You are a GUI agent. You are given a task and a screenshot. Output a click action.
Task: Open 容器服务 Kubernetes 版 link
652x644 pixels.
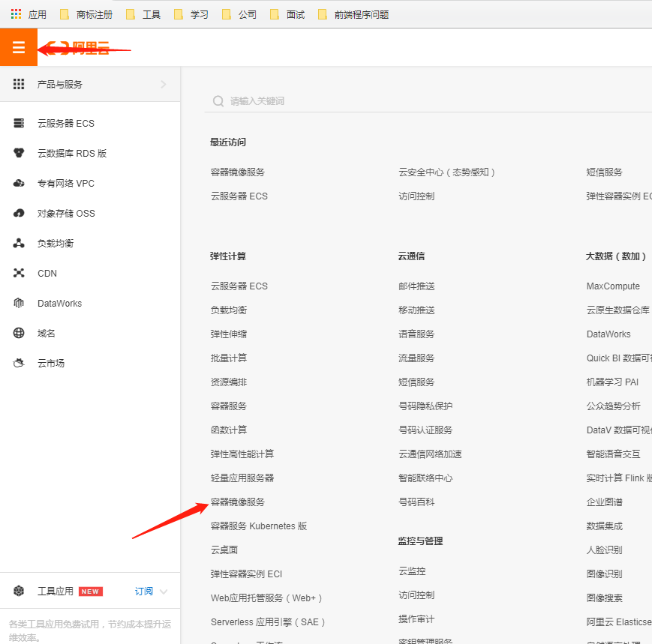pyautogui.click(x=259, y=526)
